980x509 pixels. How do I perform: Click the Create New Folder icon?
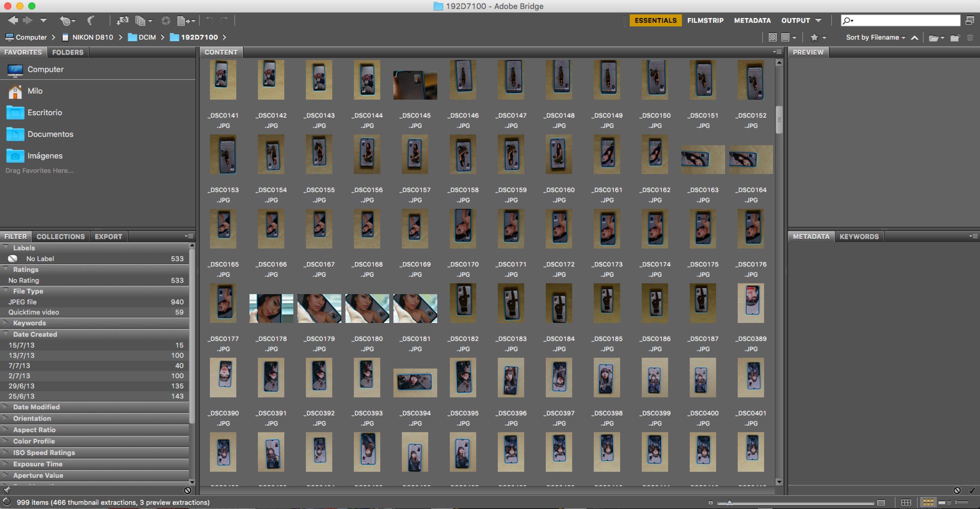[955, 37]
